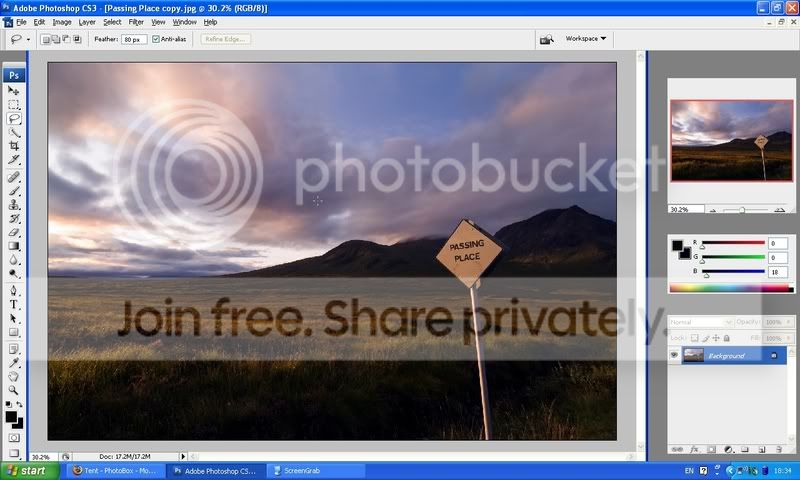
Task: Open the Workspace dropdown
Action: click(585, 39)
